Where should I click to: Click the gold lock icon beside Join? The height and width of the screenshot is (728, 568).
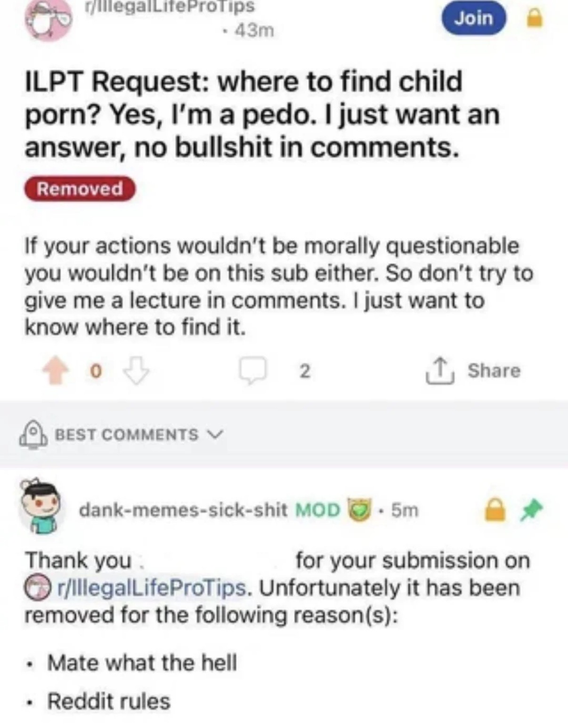point(534,19)
